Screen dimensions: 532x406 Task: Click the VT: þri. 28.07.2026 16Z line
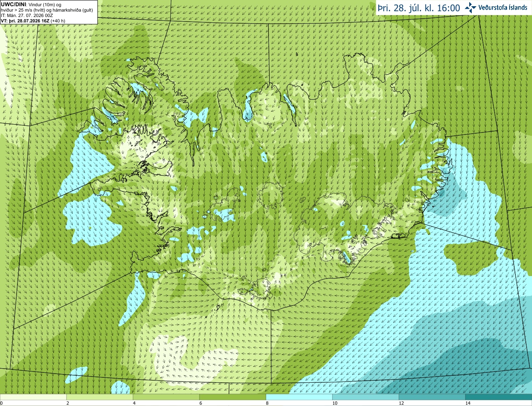pyautogui.click(x=33, y=20)
